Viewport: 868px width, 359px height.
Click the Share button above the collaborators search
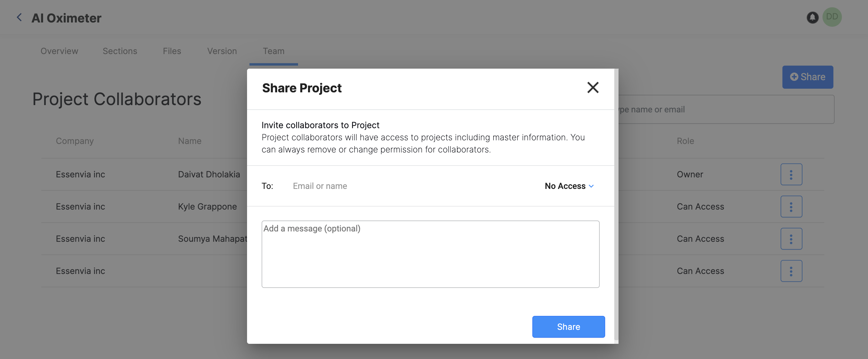(808, 77)
